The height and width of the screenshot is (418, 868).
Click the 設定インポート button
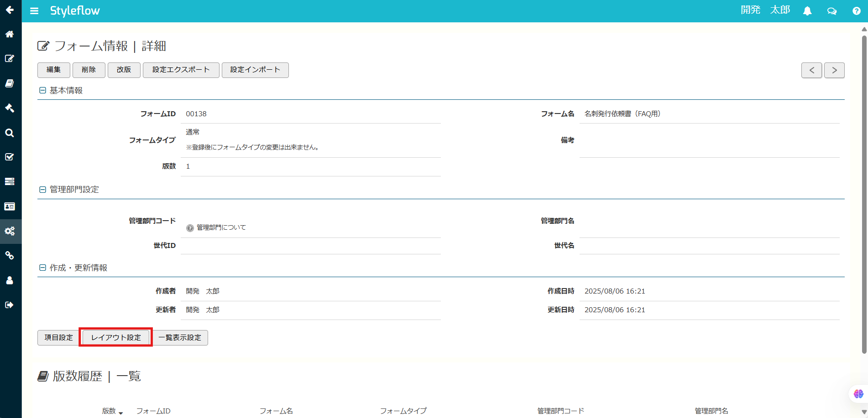(x=255, y=70)
